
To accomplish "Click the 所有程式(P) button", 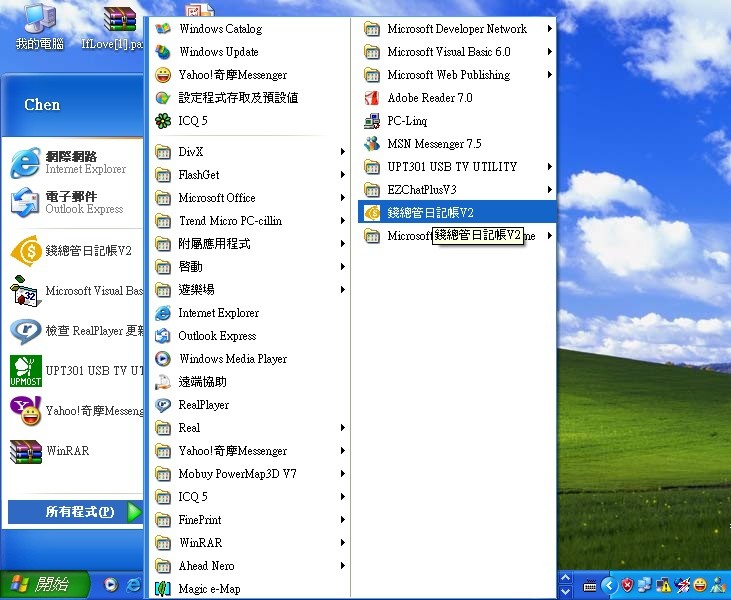I will 76,512.
